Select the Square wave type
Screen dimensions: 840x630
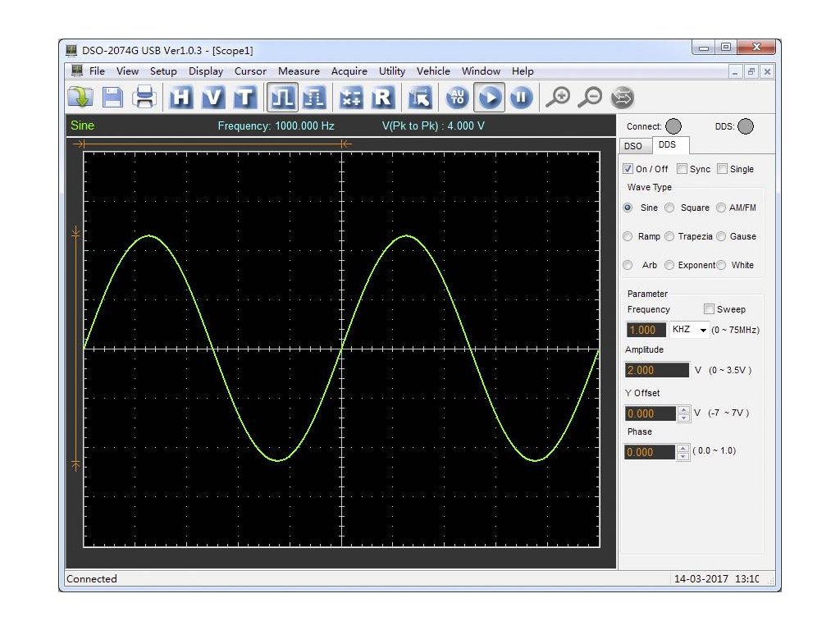pyautogui.click(x=670, y=208)
